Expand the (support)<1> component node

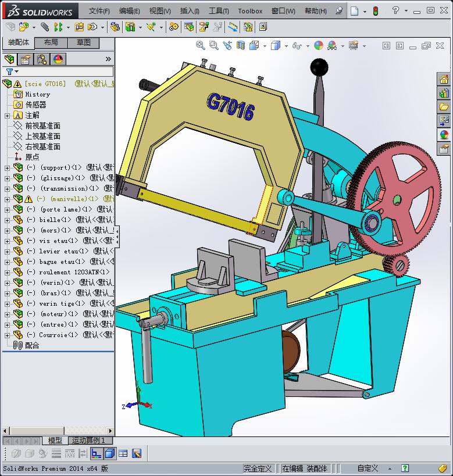pos(8,168)
